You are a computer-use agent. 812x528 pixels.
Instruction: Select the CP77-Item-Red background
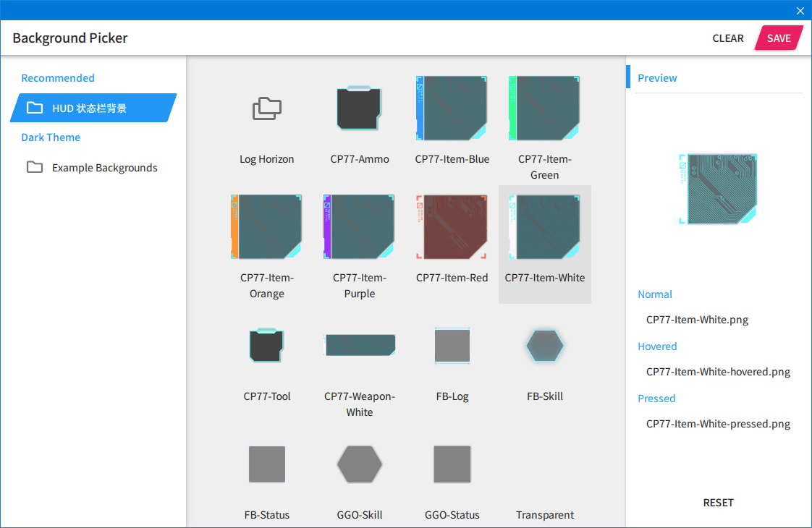click(452, 226)
